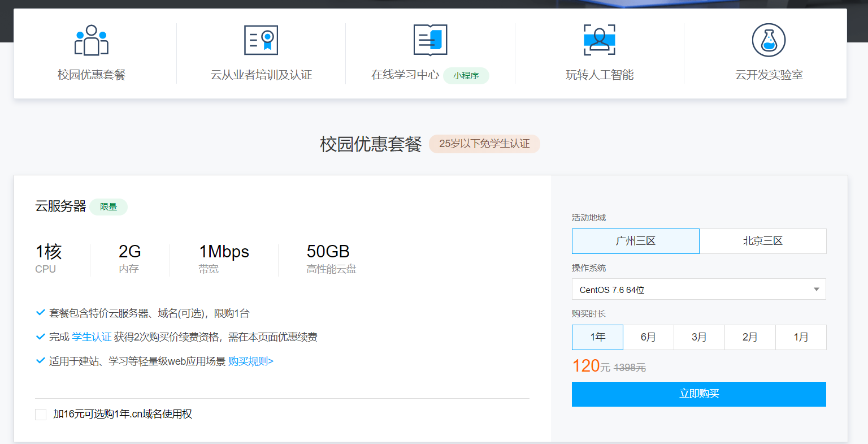
Task: Click the 1核 CPU spec
Action: tap(49, 258)
